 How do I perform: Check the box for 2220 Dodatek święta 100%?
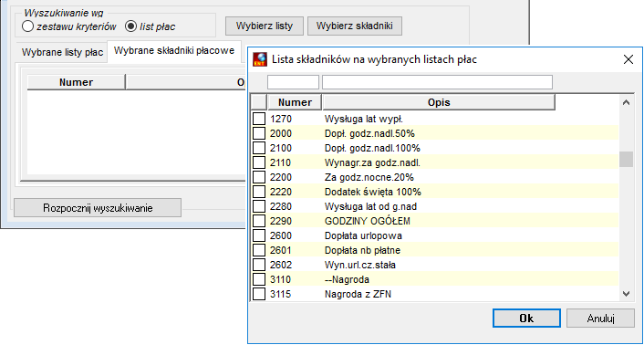[259, 192]
